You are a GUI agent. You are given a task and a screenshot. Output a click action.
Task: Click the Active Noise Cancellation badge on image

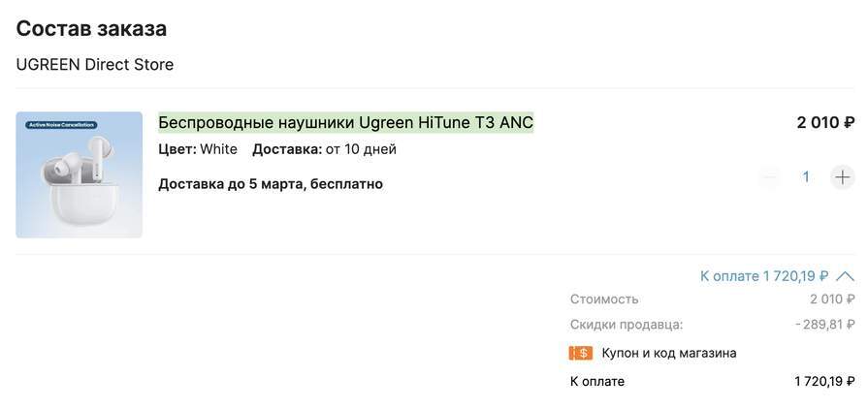point(61,125)
